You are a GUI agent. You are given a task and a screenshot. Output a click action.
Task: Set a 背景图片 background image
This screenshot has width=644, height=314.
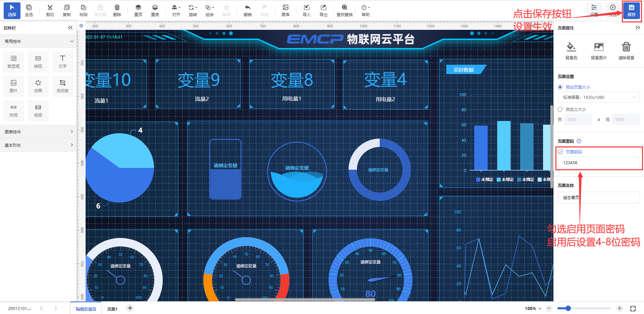(x=599, y=51)
